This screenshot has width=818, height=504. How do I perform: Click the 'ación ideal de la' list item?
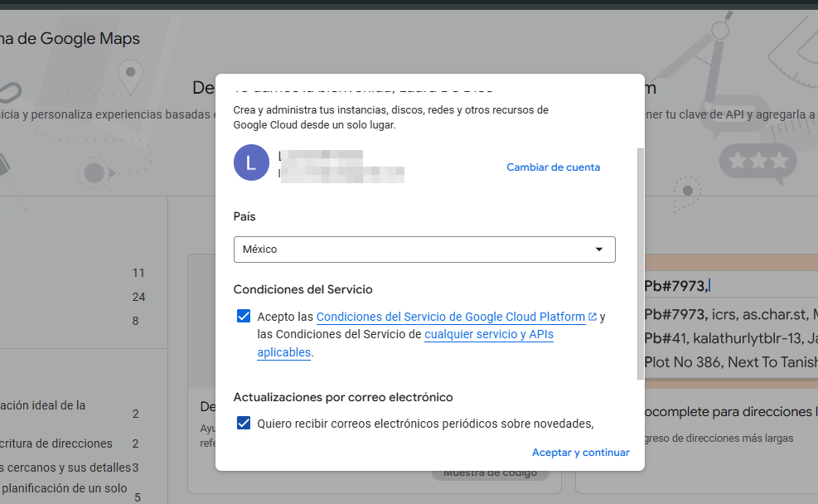coord(43,405)
